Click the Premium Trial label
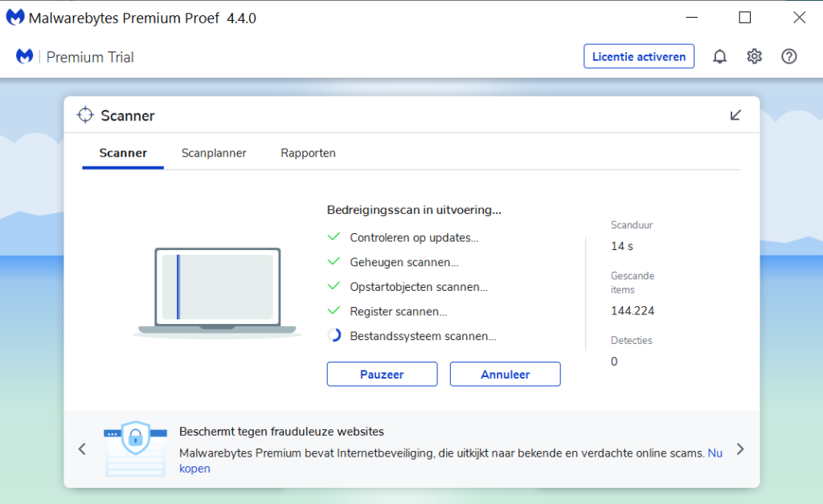This screenshot has width=823, height=504. click(90, 57)
